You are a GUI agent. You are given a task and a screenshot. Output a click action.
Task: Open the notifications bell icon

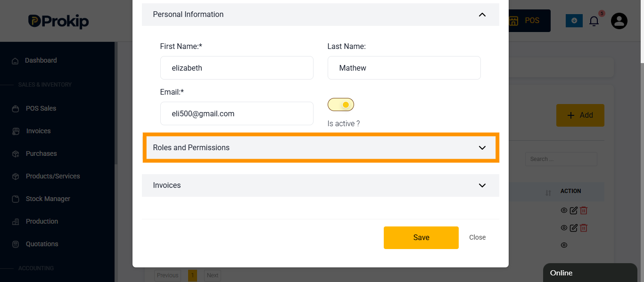coord(594,21)
